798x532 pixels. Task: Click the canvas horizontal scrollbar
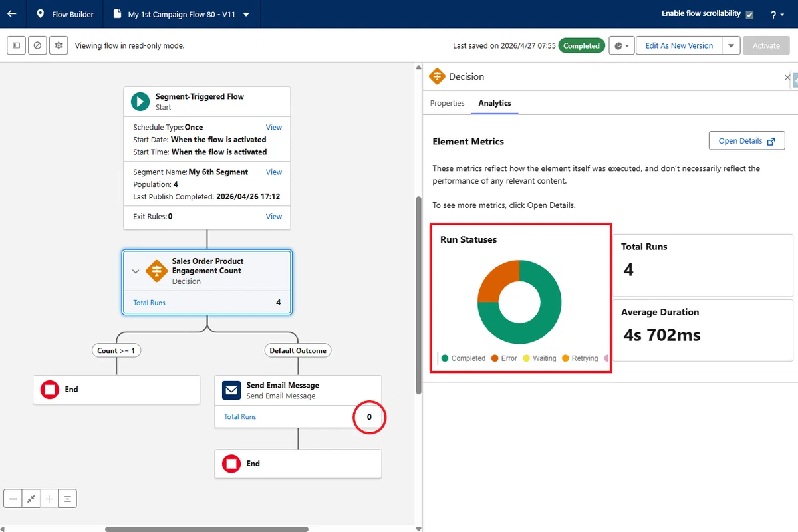206,529
